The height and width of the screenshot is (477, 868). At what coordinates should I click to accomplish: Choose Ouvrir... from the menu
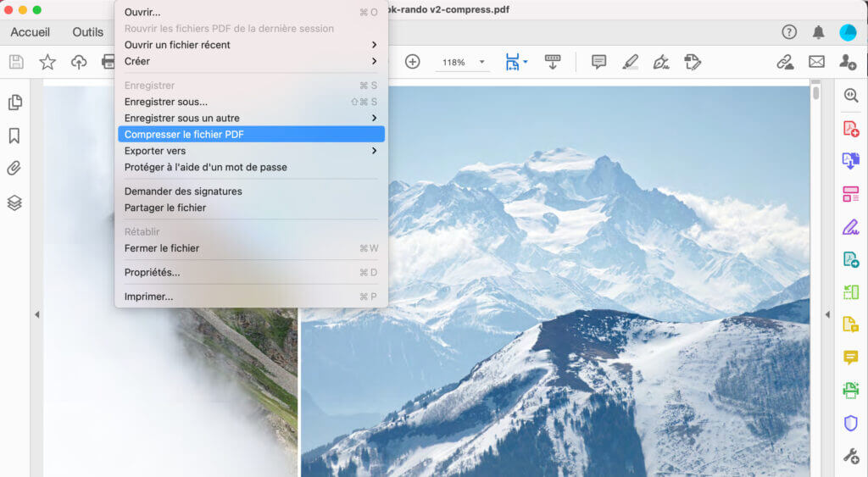coord(251,12)
